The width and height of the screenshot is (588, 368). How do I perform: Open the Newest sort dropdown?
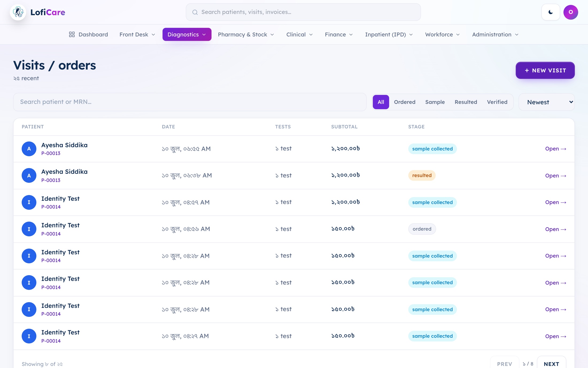tap(547, 102)
